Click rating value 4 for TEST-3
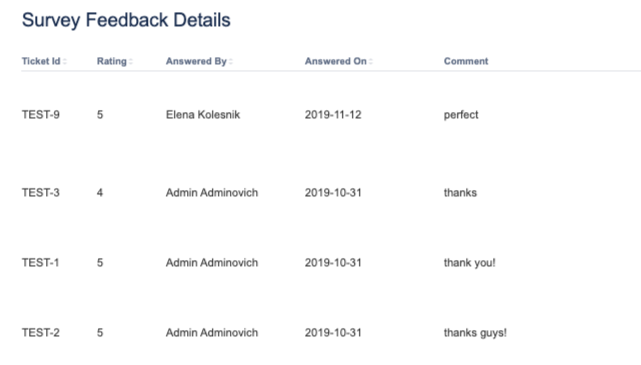 pyautogui.click(x=100, y=193)
